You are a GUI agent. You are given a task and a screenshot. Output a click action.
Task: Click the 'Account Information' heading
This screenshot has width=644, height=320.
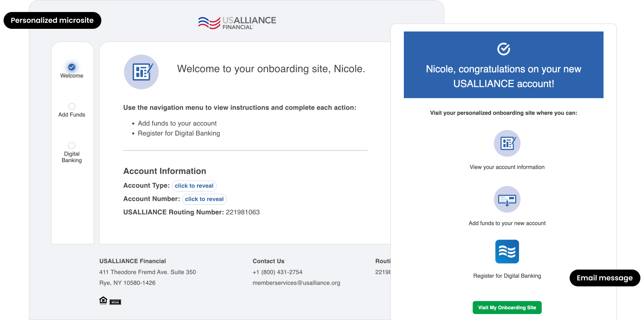[x=165, y=171]
